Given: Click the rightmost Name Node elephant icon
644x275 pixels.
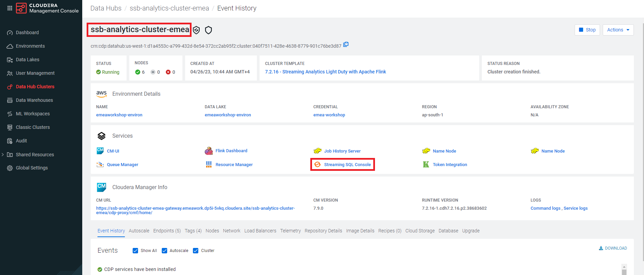Looking at the screenshot, I should (535, 151).
